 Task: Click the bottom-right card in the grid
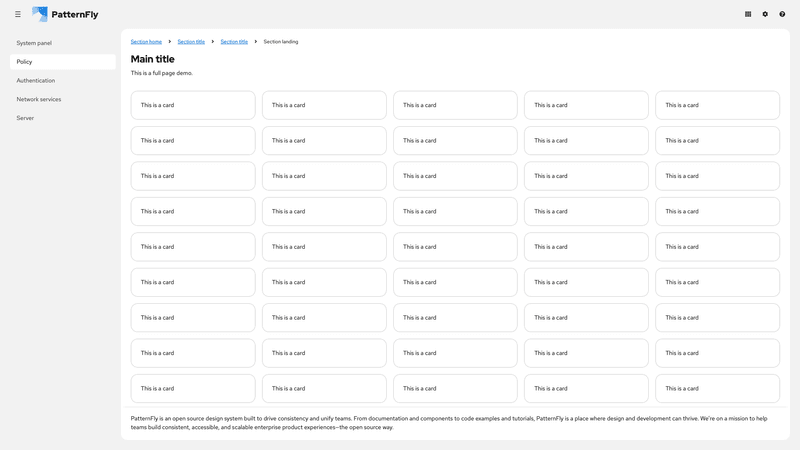(x=717, y=388)
